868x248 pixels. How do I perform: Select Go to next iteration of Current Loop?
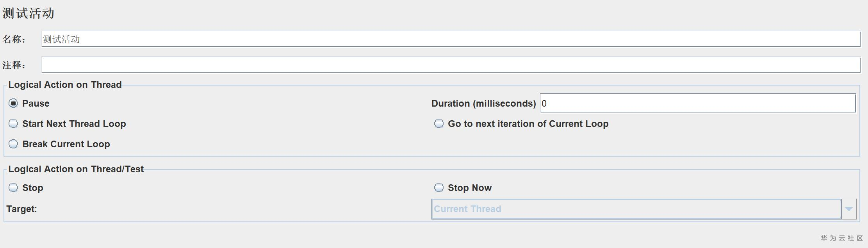(439, 124)
